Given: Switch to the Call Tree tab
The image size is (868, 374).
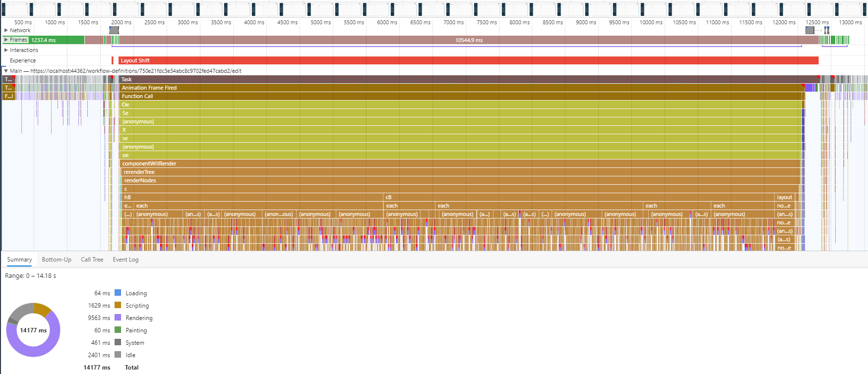Looking at the screenshot, I should click(x=92, y=260).
